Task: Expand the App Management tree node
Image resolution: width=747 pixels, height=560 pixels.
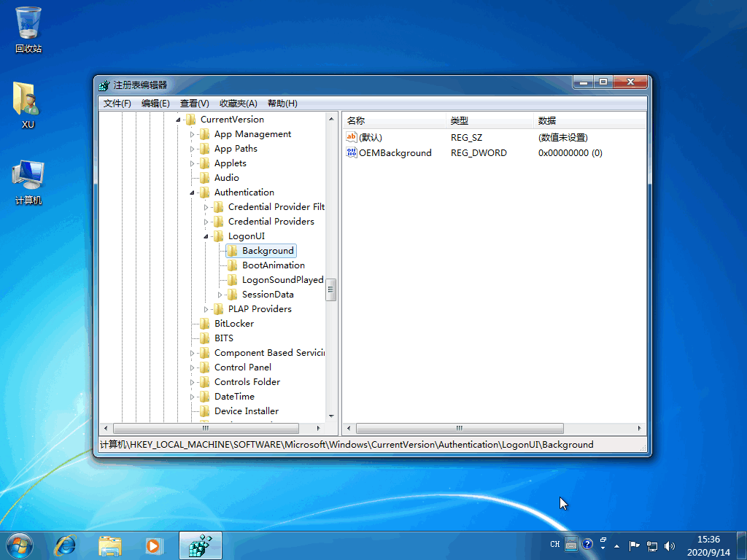Action: 193,134
